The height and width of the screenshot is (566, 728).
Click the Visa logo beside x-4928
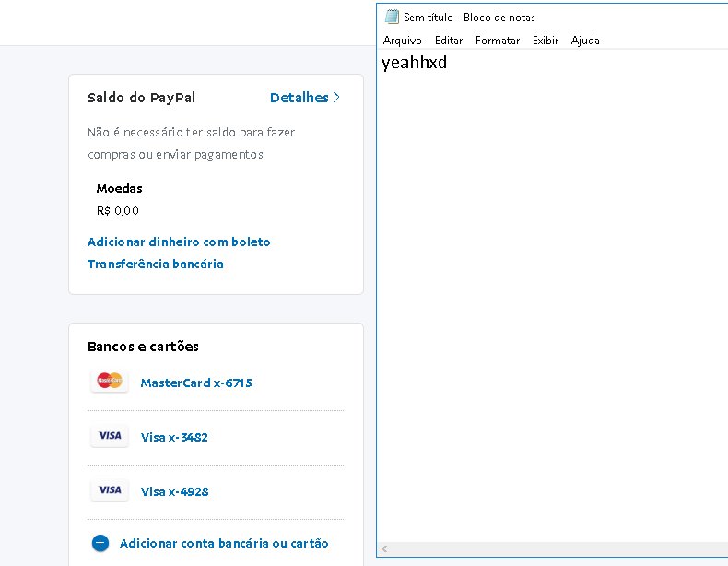(x=110, y=490)
